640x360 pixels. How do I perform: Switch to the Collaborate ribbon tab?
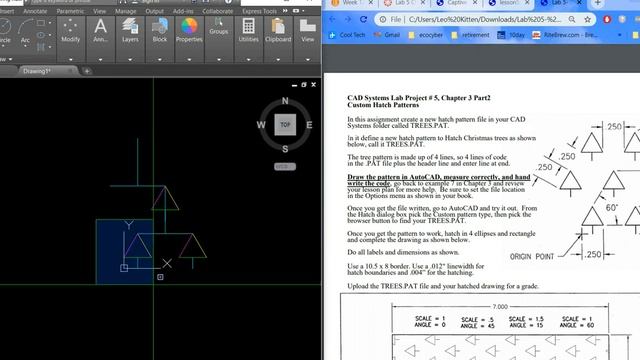(x=218, y=11)
